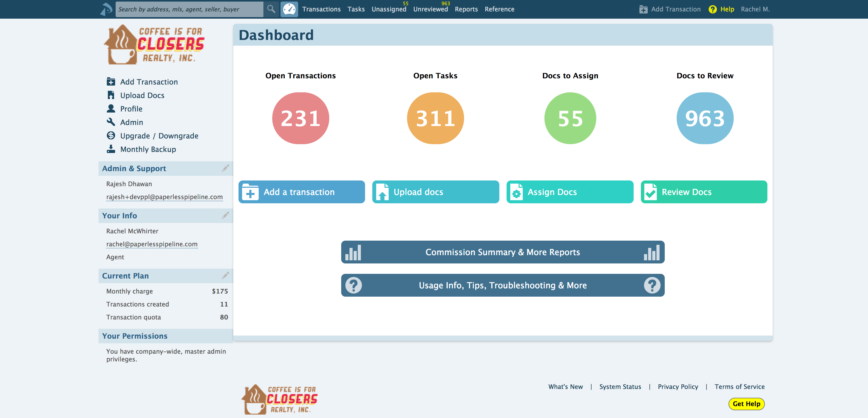Open the rachel@paperlesspipeline.com email link

click(152, 244)
